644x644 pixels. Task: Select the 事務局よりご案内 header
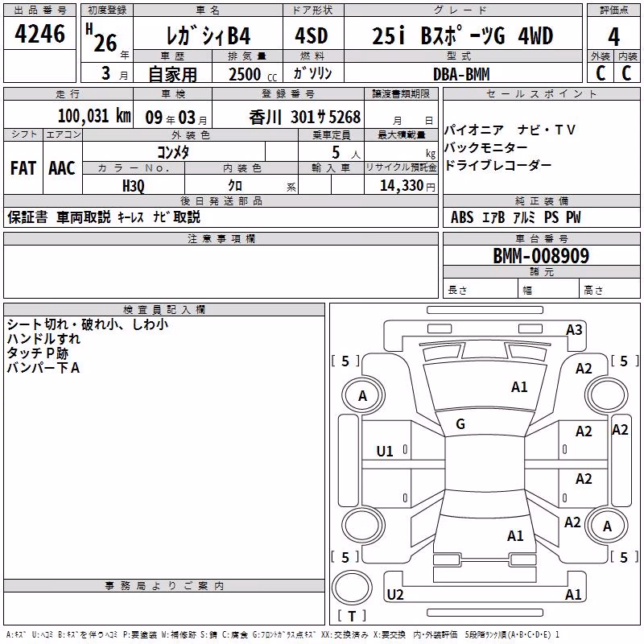point(164,586)
